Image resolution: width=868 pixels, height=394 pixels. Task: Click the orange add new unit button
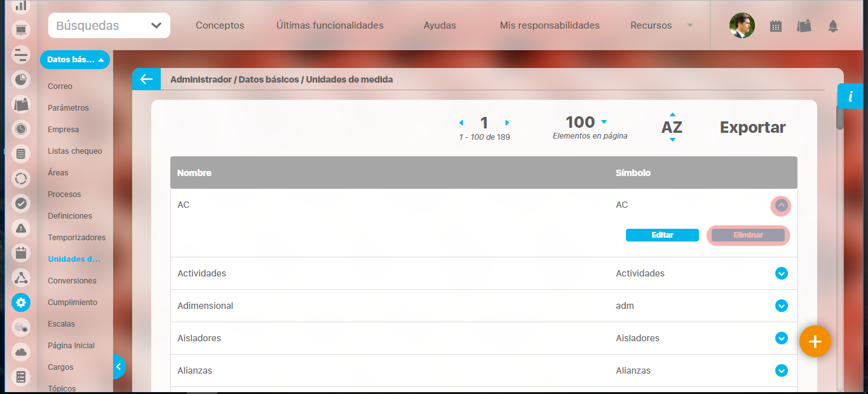pyautogui.click(x=815, y=342)
